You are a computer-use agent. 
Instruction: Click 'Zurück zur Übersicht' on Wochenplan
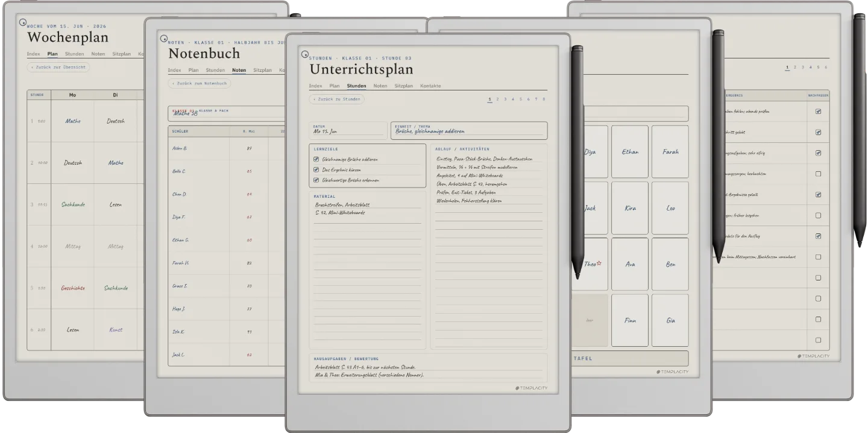(58, 67)
